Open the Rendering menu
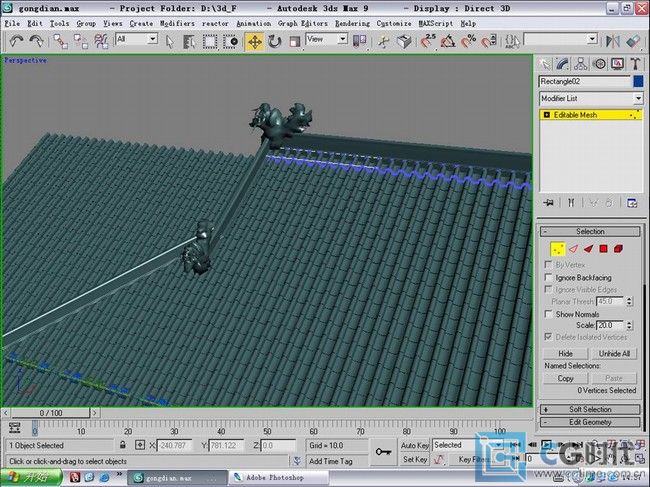This screenshot has height=487, width=650. click(x=352, y=24)
